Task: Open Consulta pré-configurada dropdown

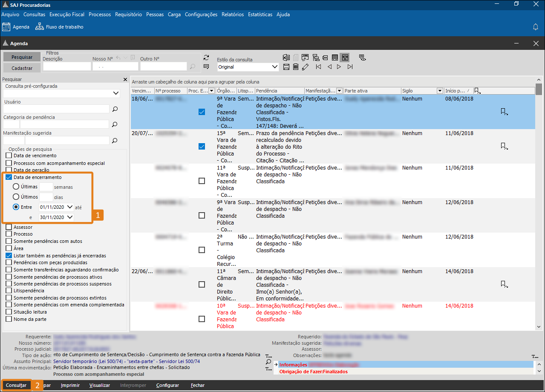Action: (116, 93)
